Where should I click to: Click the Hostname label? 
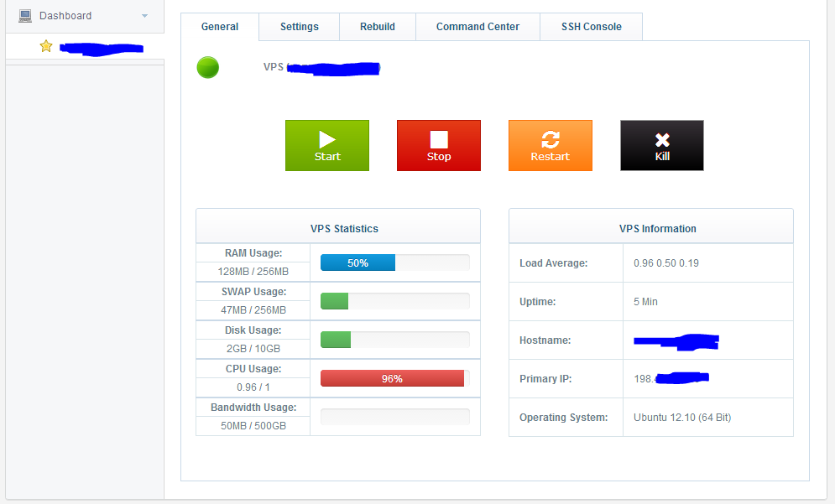(x=545, y=340)
